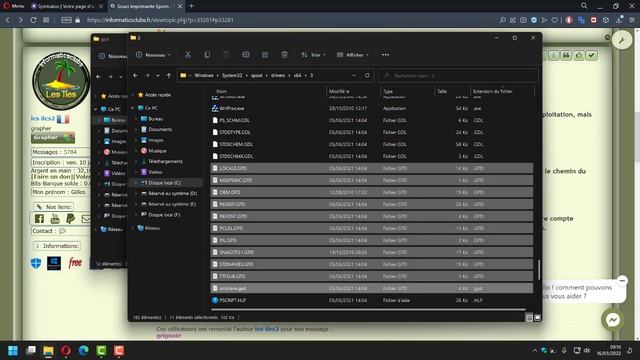Click the Windows breadcrumb segment

[x=204, y=76]
